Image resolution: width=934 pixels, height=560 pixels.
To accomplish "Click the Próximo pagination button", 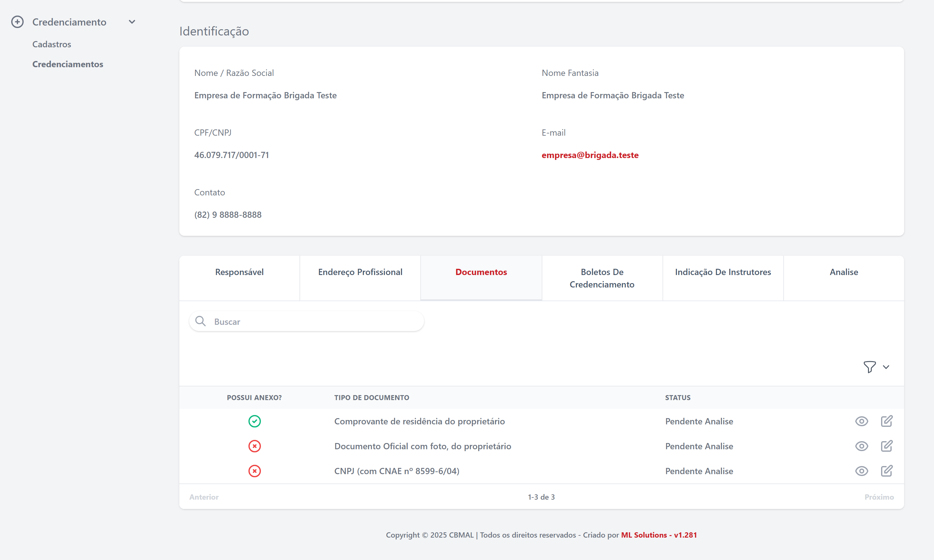I will point(880,497).
